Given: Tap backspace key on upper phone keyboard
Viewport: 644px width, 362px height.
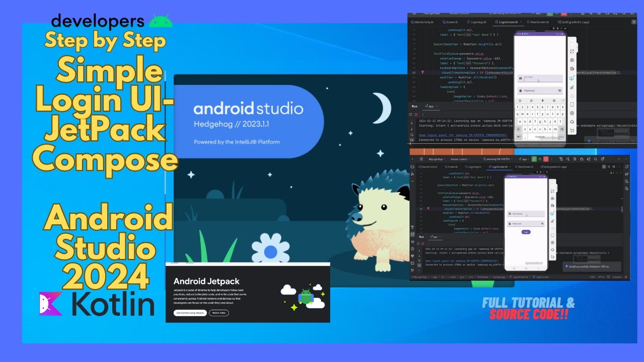Looking at the screenshot, I should pyautogui.click(x=562, y=129).
